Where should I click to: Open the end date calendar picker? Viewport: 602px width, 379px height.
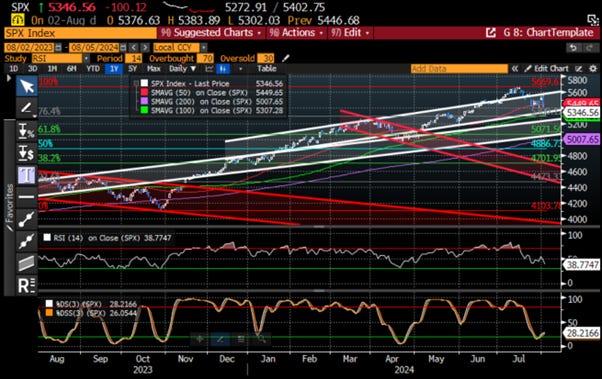(x=123, y=48)
